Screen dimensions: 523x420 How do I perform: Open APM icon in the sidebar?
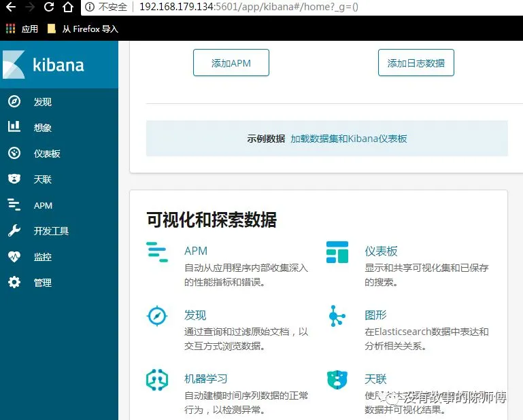click(x=14, y=205)
